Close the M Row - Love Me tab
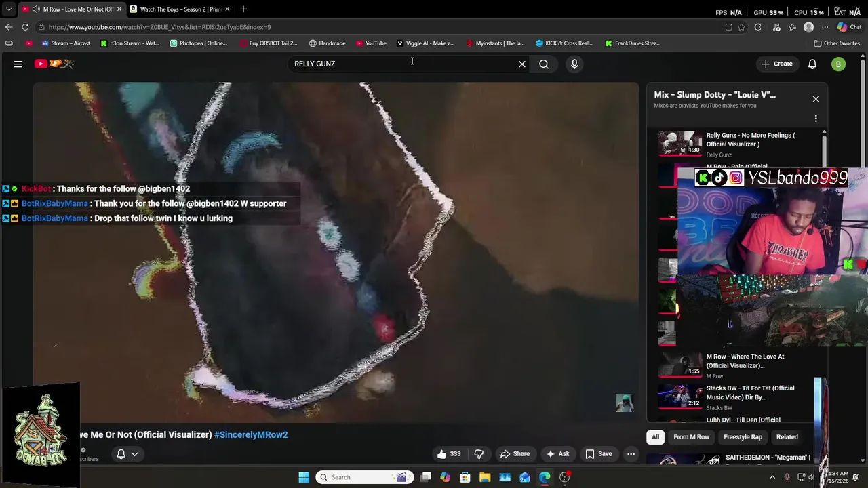Screen dimensions: 868x488 tap(119, 9)
